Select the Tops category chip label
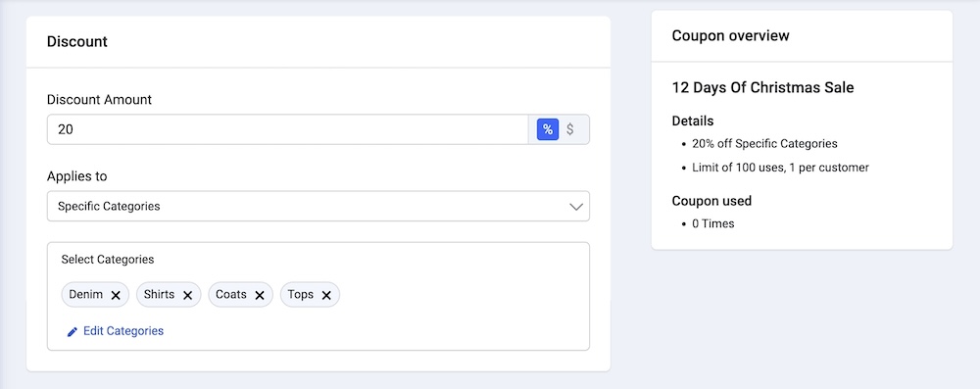This screenshot has width=980, height=389. click(x=301, y=294)
